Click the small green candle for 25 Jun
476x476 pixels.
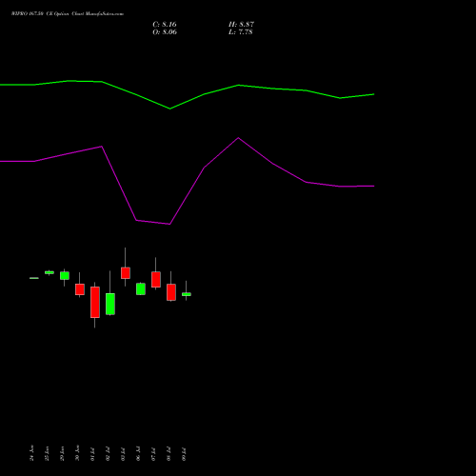point(50,272)
